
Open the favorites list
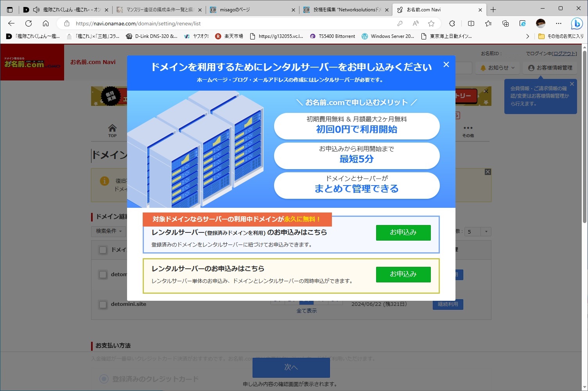(488, 23)
